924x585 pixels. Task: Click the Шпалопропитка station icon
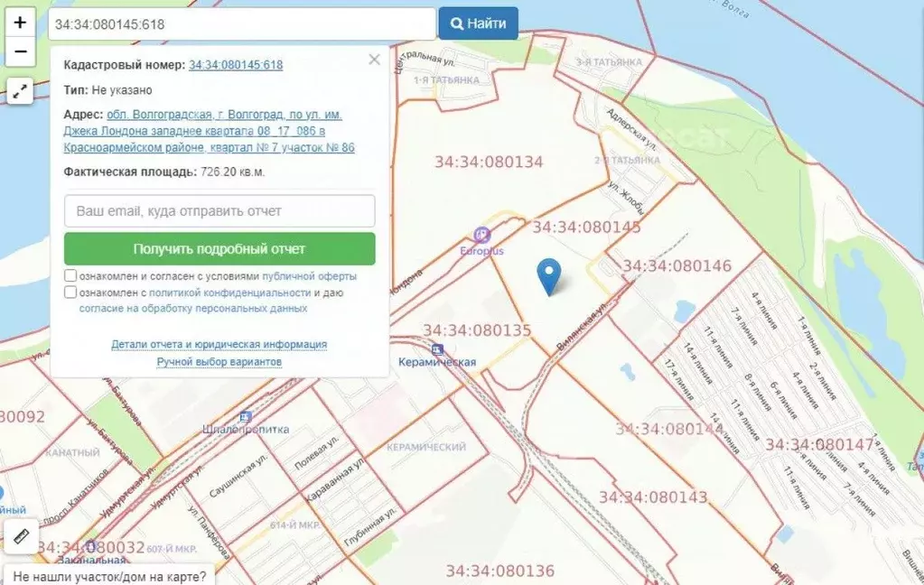pos(245,416)
